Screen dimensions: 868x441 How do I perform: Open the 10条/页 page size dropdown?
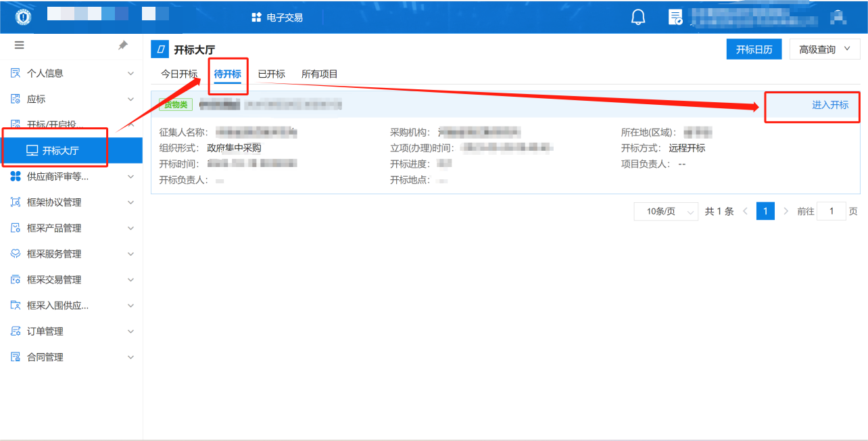[666, 212]
